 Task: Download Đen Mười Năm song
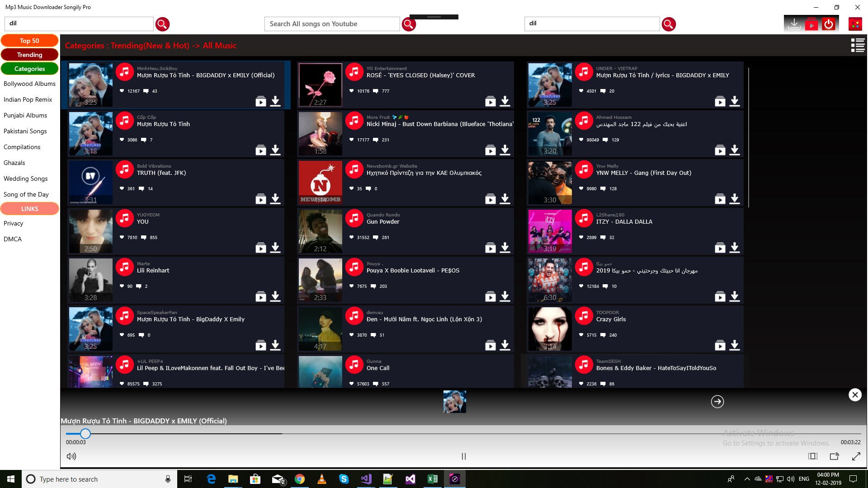point(505,345)
